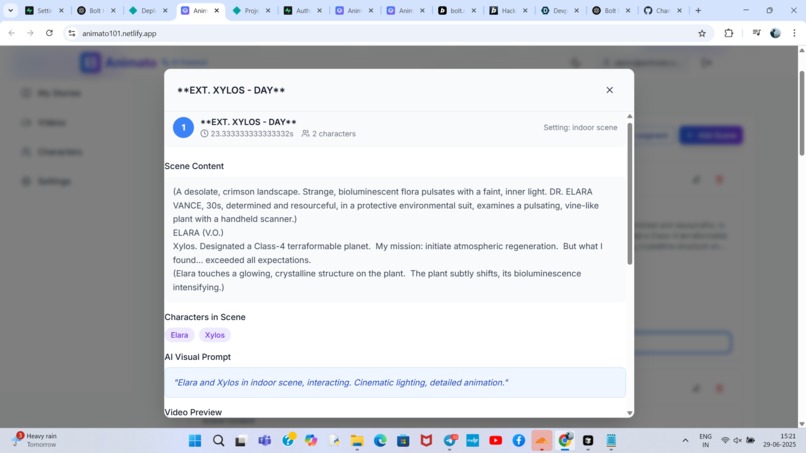Viewport: 806px width, 453px height.
Task: Open the Extensions puzzle icon
Action: (x=728, y=33)
